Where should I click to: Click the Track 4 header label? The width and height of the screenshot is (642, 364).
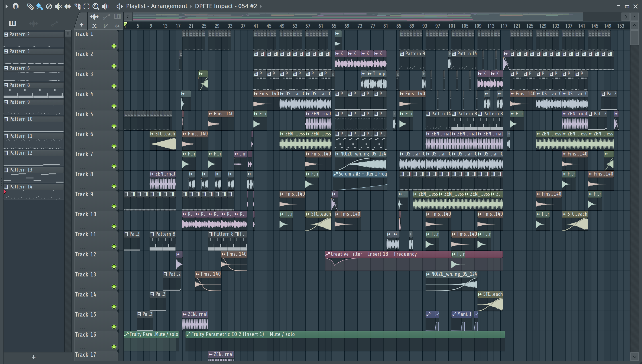84,94
